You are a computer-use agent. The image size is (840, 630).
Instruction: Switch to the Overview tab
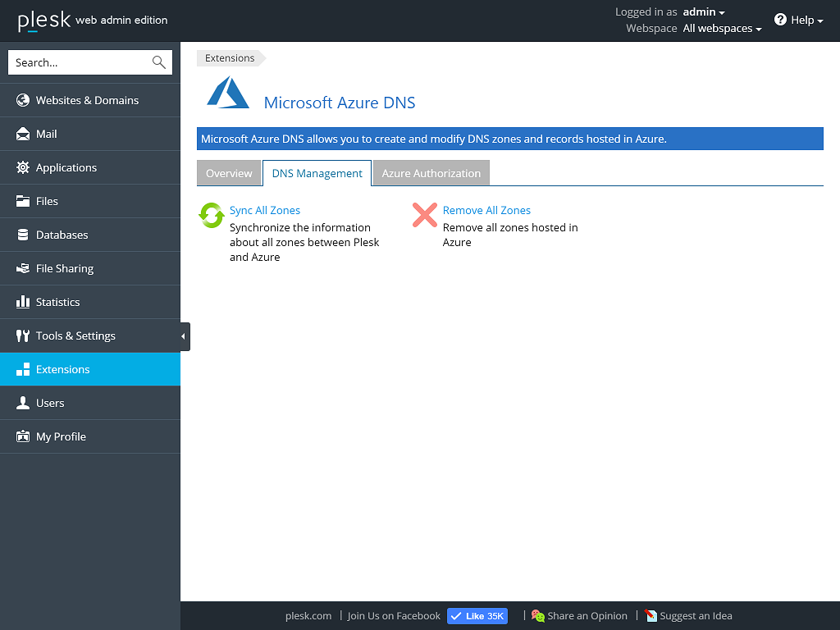(x=229, y=173)
